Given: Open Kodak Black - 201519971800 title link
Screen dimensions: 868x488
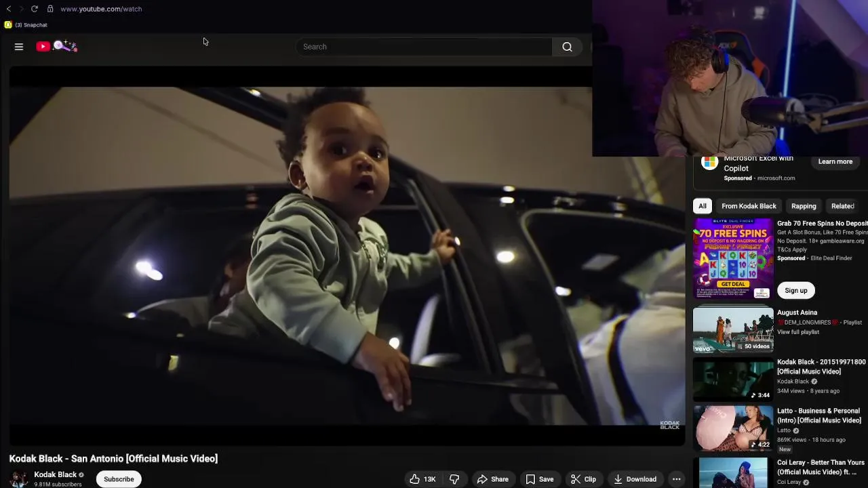Looking at the screenshot, I should click(x=821, y=367).
